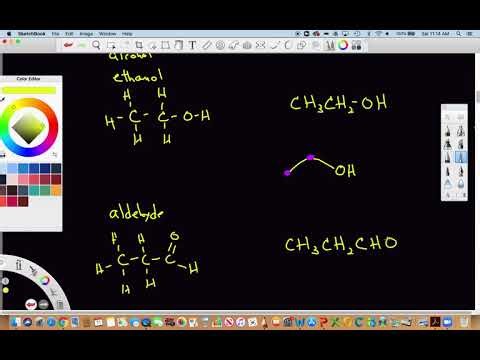Open Microsoft Word from the Dock
Image resolution: width=480 pixels, height=360 pixels.
pyautogui.click(x=300, y=322)
